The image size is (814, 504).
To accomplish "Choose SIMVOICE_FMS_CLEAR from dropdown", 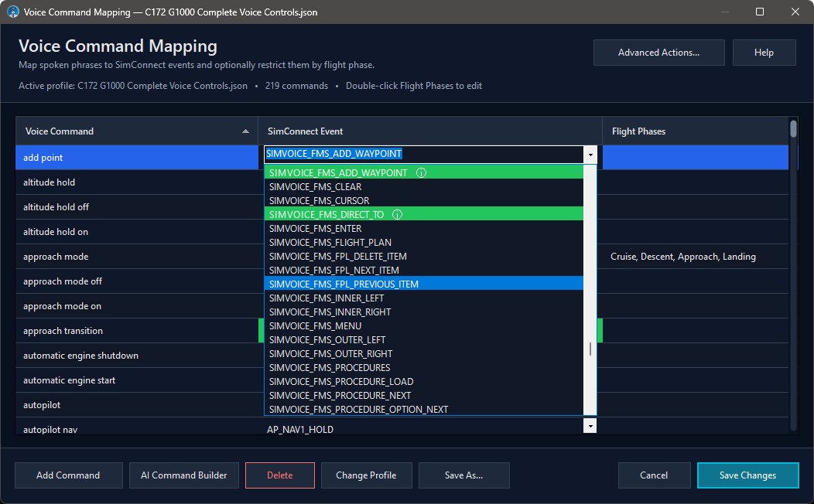I will [423, 186].
